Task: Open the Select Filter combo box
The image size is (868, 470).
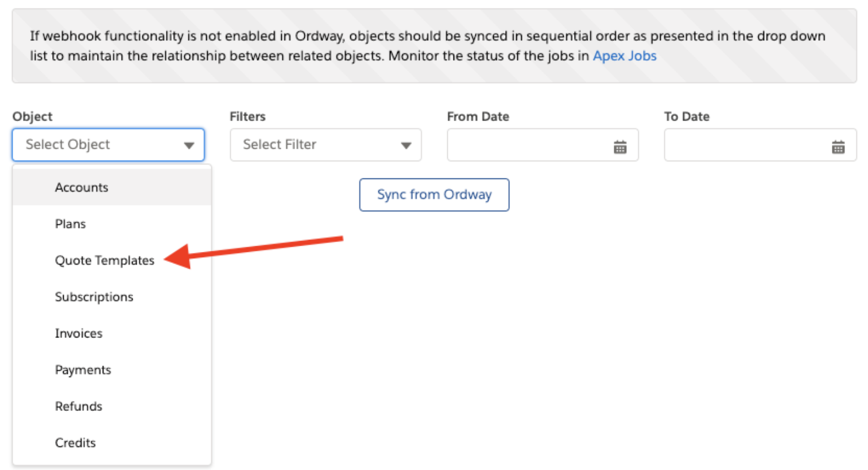Action: pos(325,145)
